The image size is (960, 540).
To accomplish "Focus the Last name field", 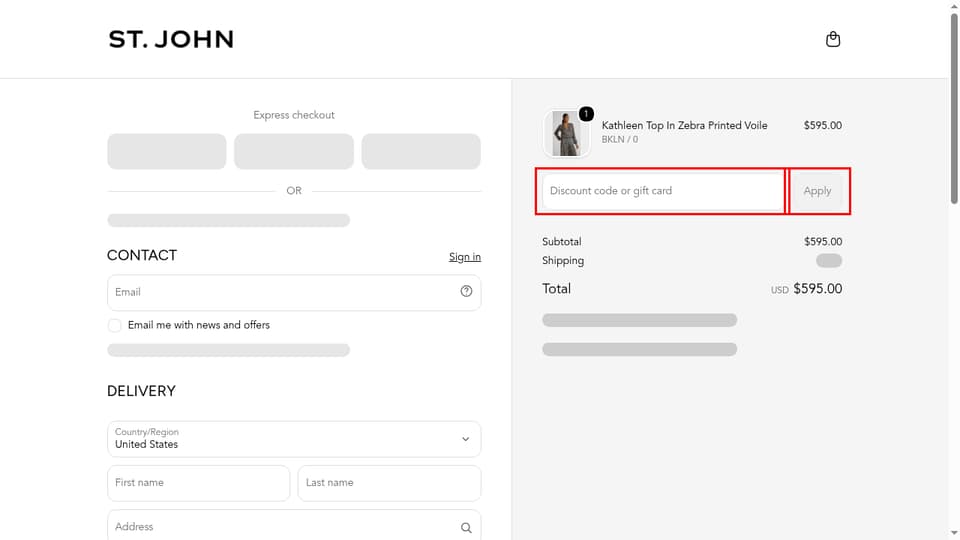I will pyautogui.click(x=389, y=483).
